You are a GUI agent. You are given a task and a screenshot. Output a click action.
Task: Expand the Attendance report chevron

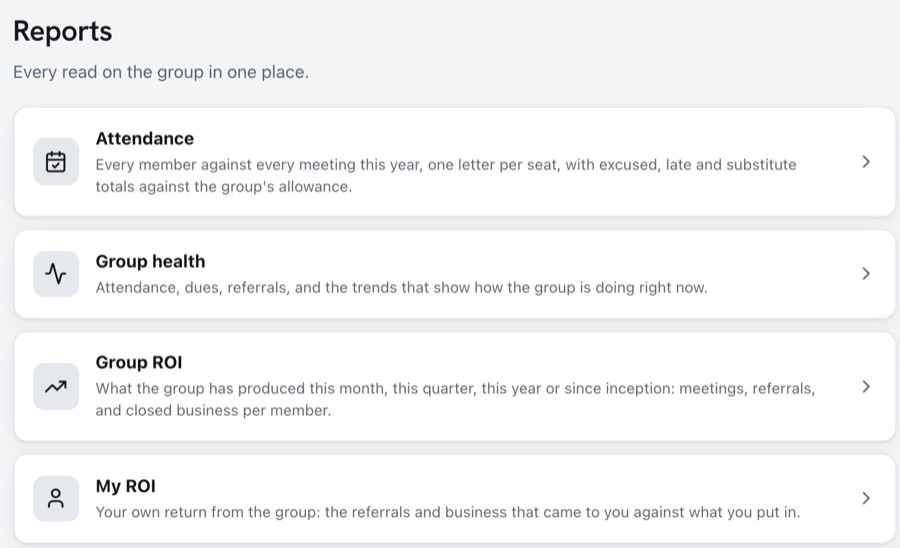[x=866, y=162]
